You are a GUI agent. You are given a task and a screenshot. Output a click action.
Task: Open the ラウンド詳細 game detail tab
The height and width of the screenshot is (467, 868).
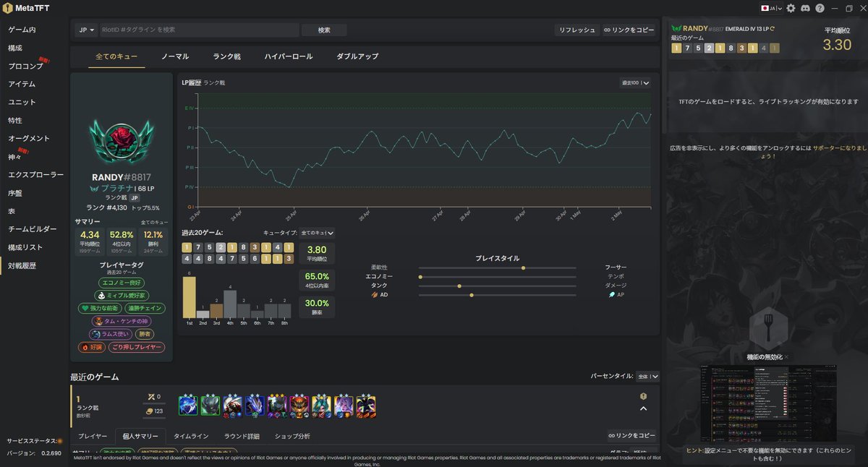[242, 437]
